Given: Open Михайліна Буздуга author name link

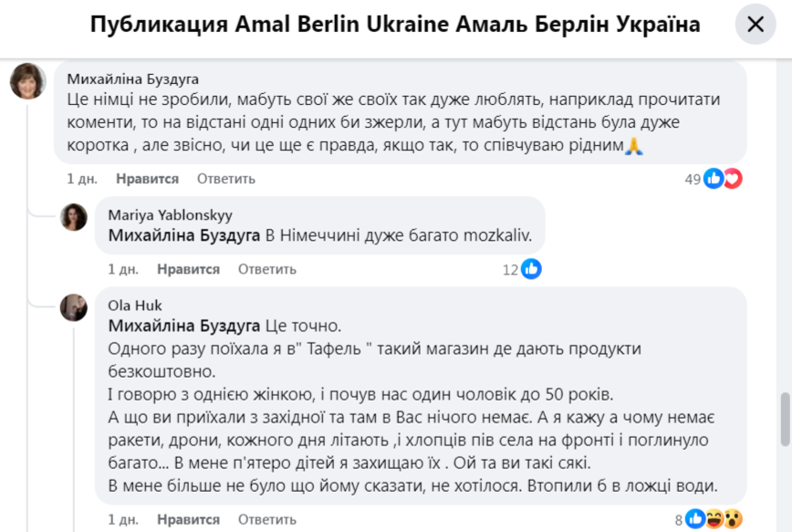Looking at the screenshot, I should [x=133, y=78].
